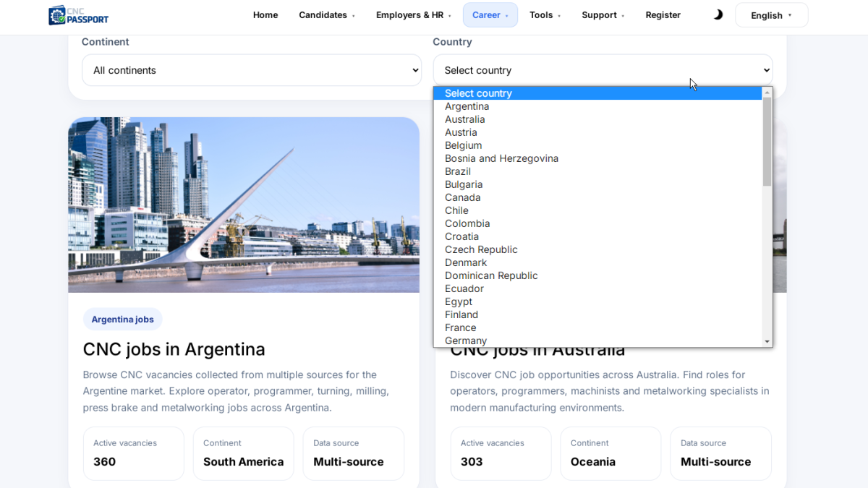Click the 360 active vacancies tile
Screen dimensions: 868x488
[134, 453]
